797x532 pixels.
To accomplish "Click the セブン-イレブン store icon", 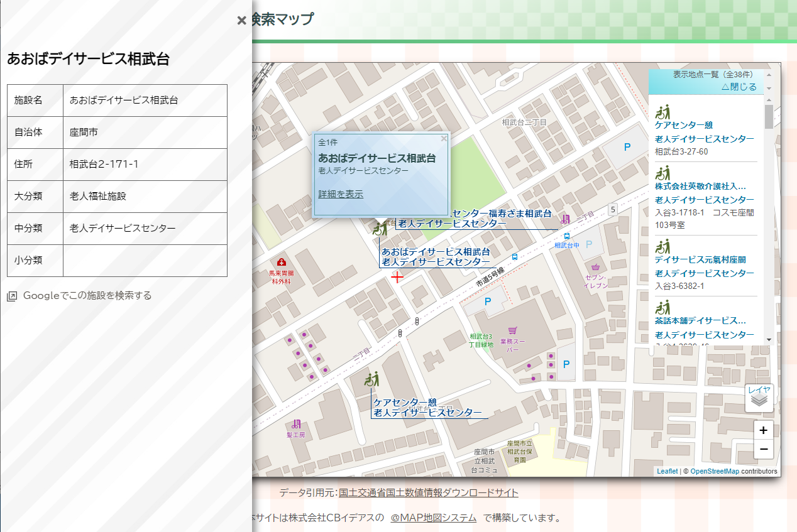I will coord(595,268).
